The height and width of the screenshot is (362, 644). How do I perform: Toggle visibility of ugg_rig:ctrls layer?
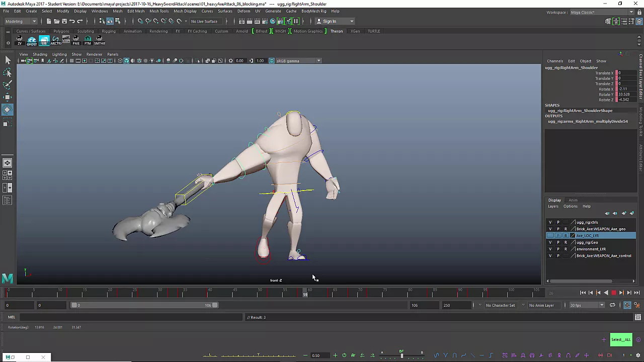click(x=550, y=222)
